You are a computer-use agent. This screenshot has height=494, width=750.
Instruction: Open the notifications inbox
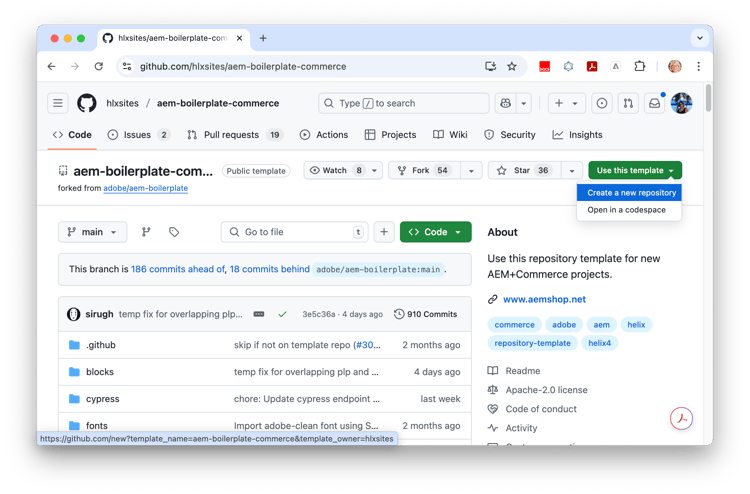654,103
